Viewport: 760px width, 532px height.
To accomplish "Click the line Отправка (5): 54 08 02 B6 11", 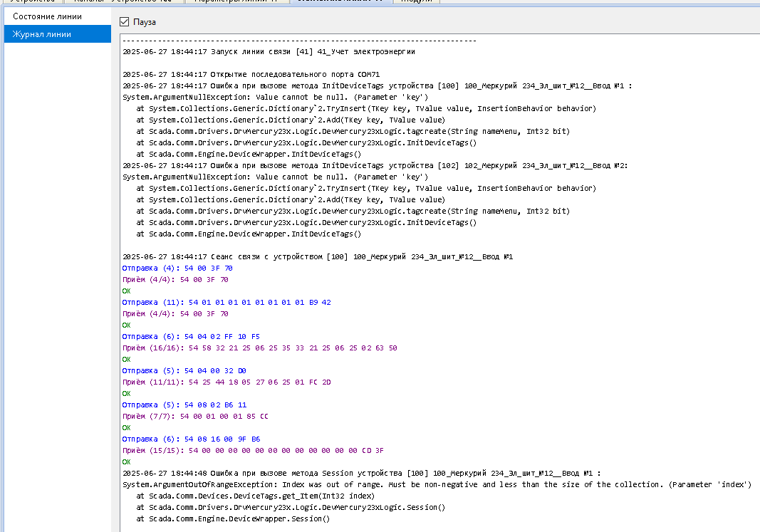I will pos(184,405).
